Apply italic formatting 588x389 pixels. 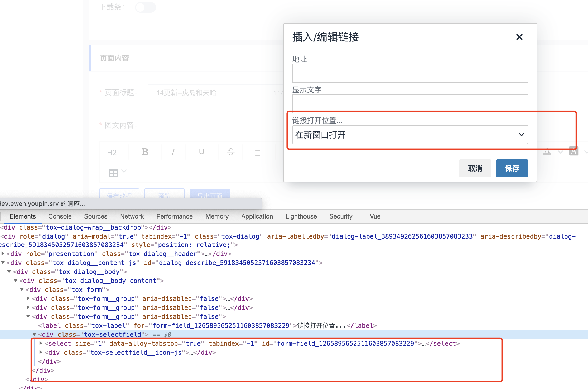pyautogui.click(x=173, y=152)
